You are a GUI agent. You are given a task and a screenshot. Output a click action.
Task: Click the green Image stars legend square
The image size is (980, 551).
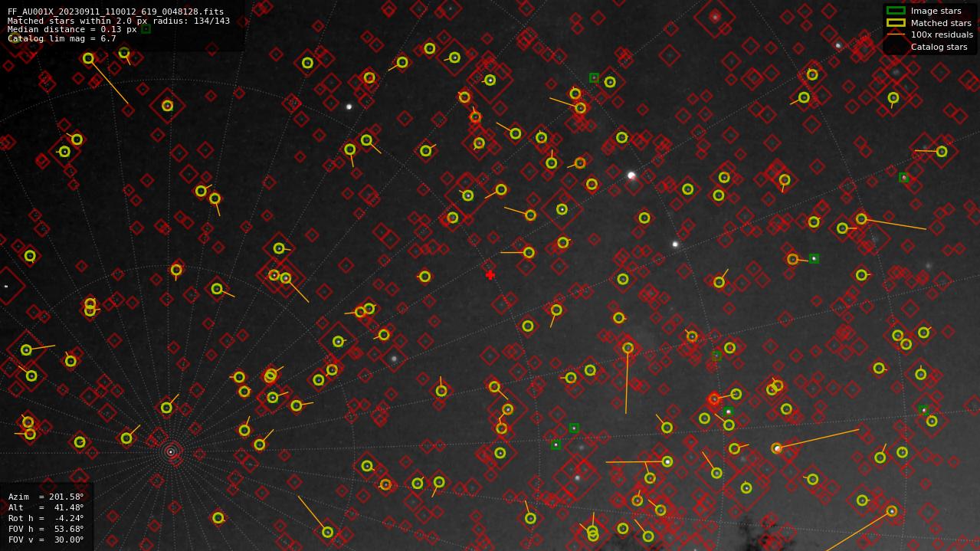[895, 11]
